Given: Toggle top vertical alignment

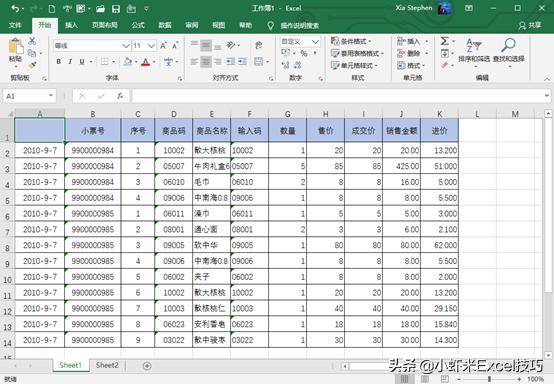Looking at the screenshot, I should coord(194,45).
